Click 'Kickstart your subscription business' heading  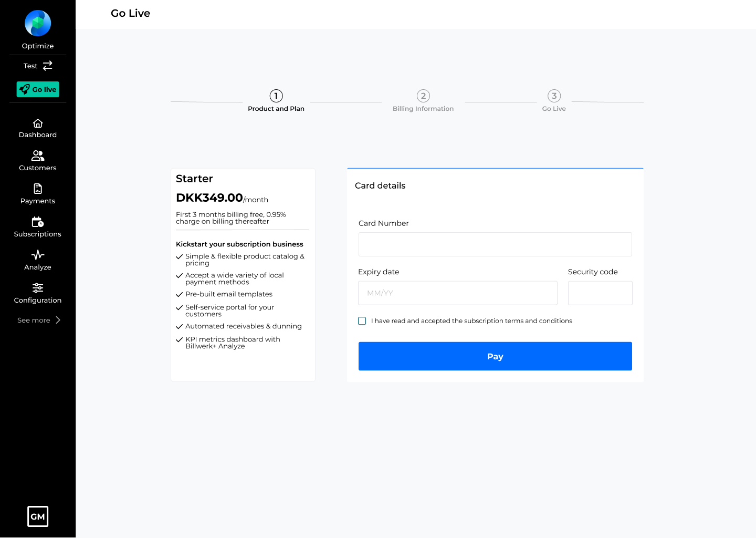(x=239, y=244)
